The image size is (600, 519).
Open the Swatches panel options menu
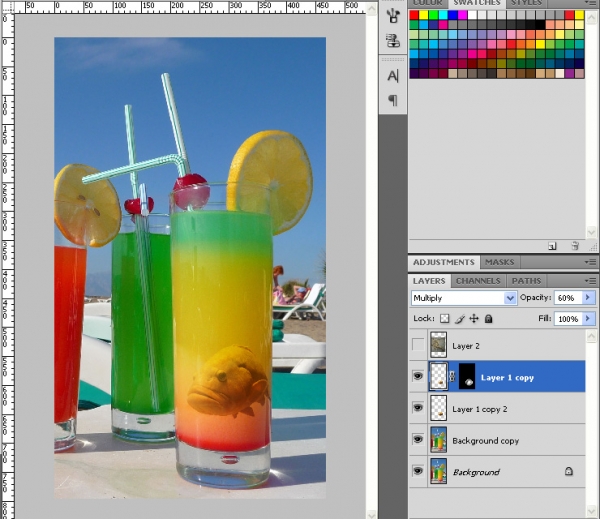click(590, 3)
